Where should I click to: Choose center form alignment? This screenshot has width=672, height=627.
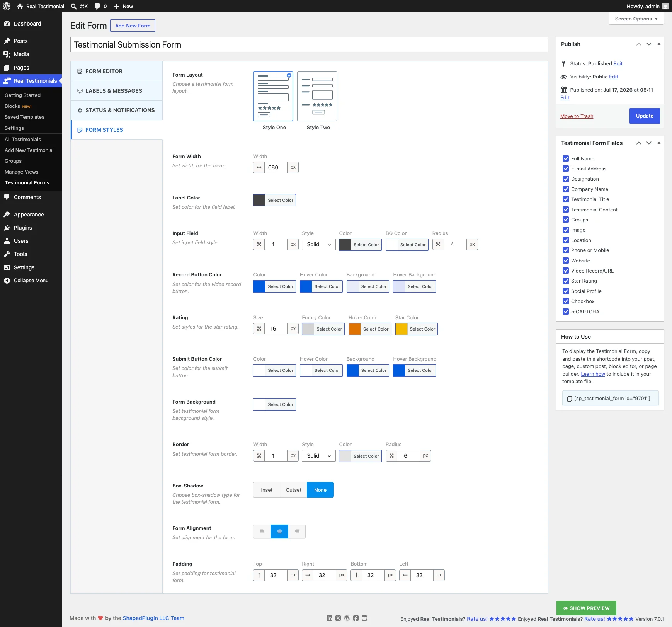(x=279, y=532)
